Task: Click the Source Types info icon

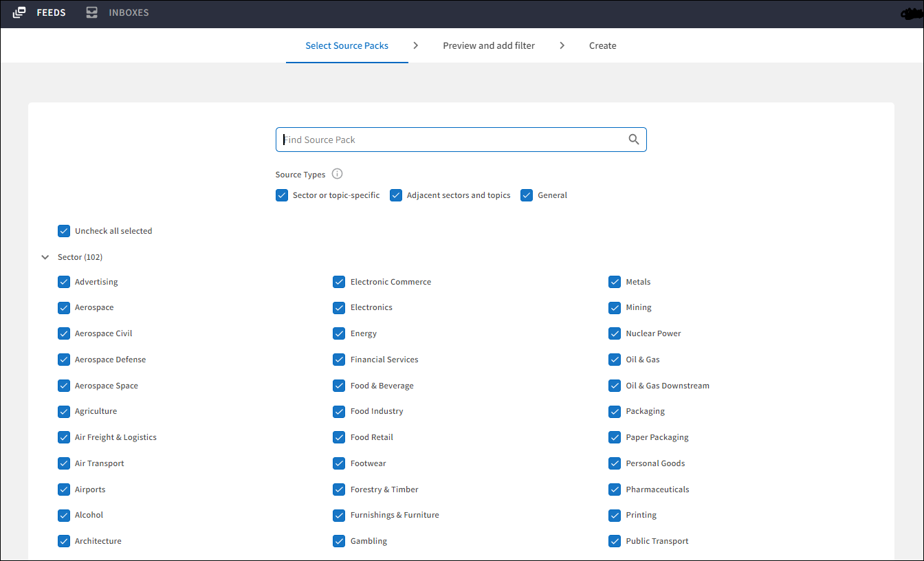Action: pos(337,174)
